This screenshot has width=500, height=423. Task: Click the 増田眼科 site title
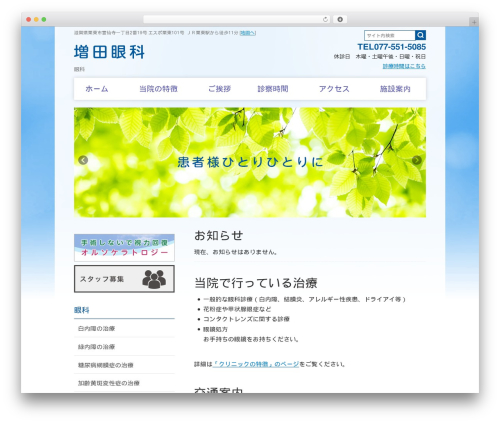[x=109, y=52]
